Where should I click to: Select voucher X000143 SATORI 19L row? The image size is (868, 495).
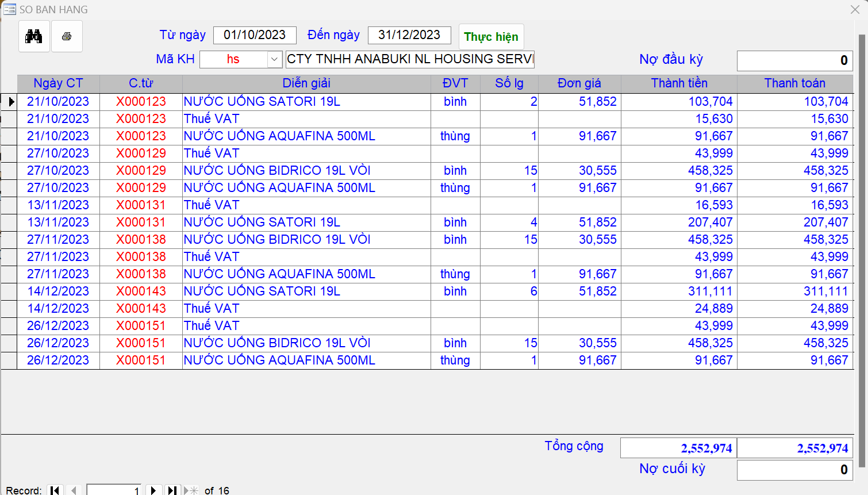262,291
